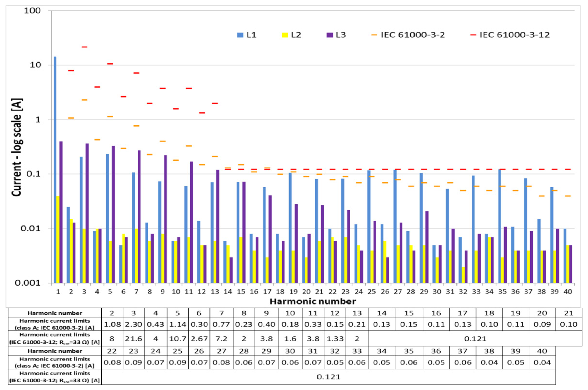Click the 0.001 label on vertical axis
Image resolution: width=588 pixels, height=390 pixels.
point(28,283)
